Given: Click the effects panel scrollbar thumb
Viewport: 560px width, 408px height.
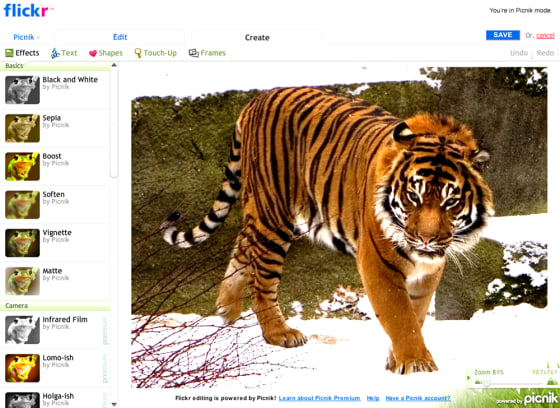Looking at the screenshot, I should coord(114,123).
